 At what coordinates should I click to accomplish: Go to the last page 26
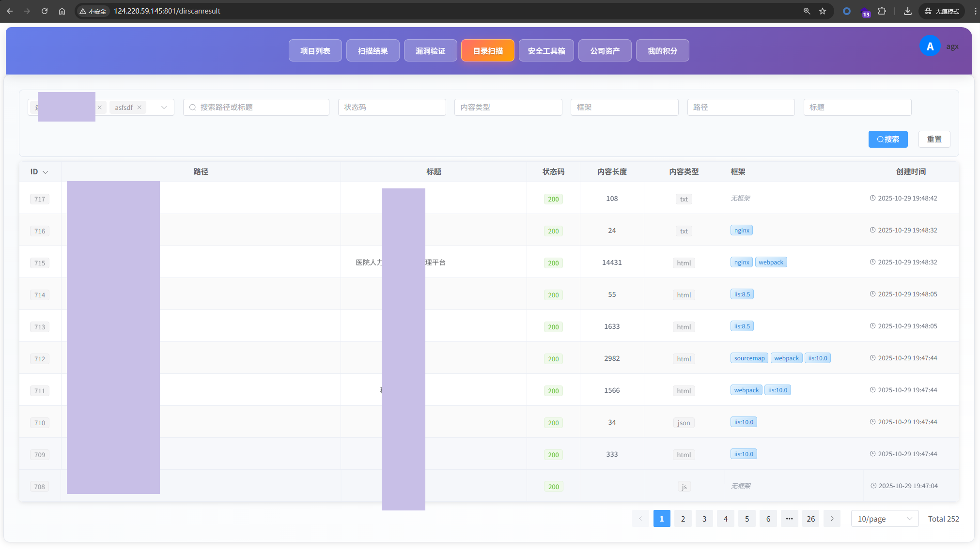(x=810, y=519)
